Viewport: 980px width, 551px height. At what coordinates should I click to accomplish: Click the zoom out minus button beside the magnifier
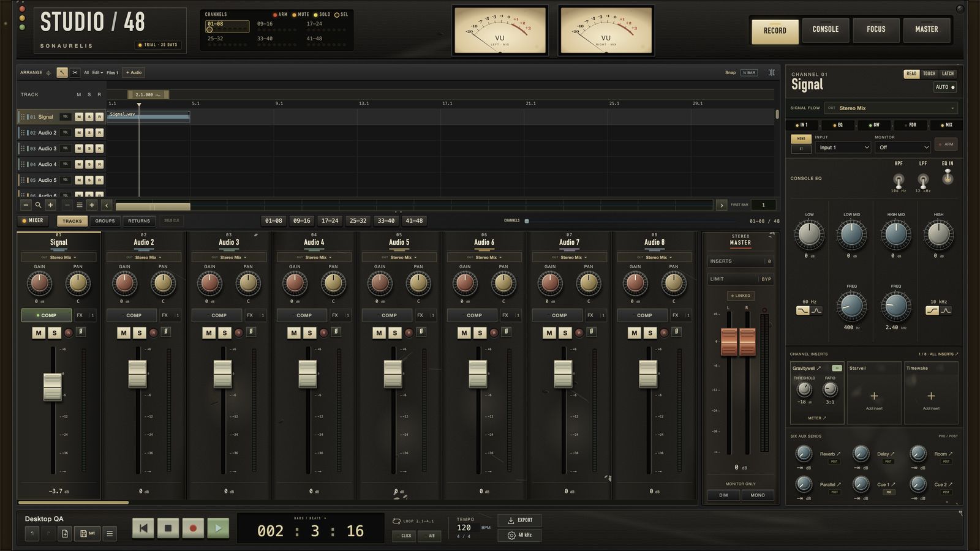point(26,205)
